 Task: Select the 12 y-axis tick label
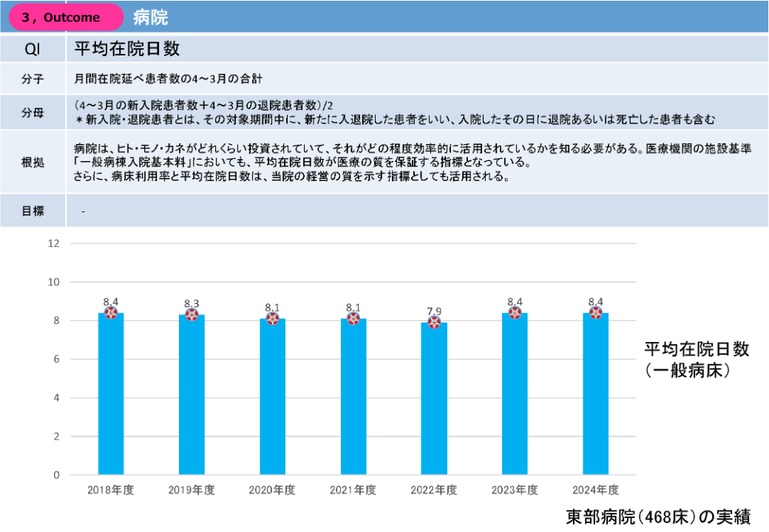click(53, 243)
